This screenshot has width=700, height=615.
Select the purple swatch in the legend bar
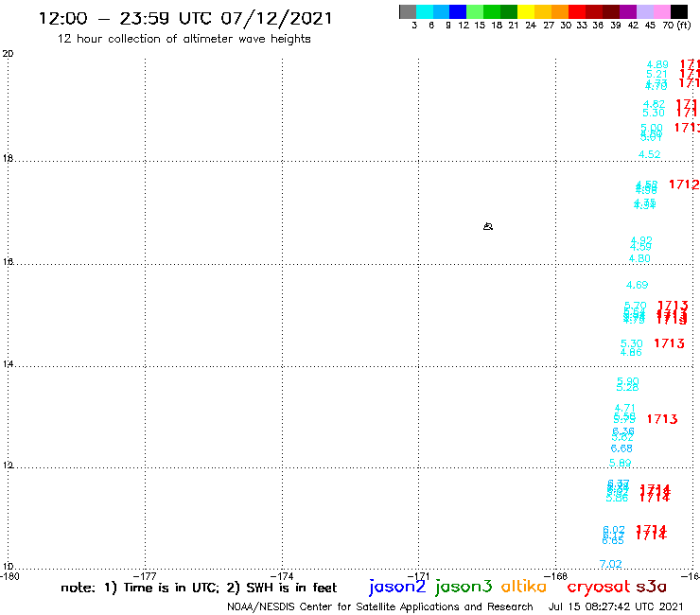pos(628,11)
